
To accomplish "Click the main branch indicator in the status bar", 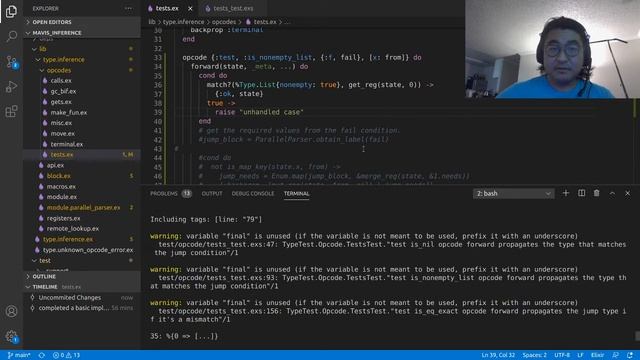I will pos(19,355).
